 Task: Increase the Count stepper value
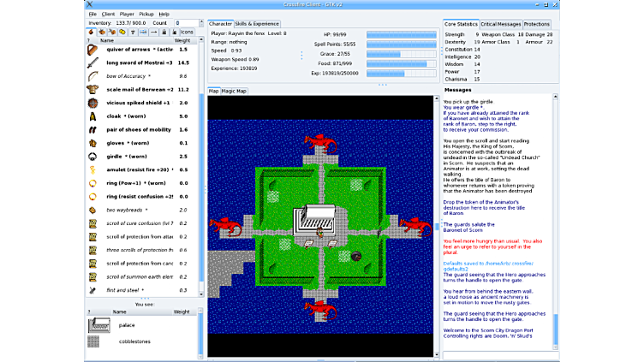point(200,21)
